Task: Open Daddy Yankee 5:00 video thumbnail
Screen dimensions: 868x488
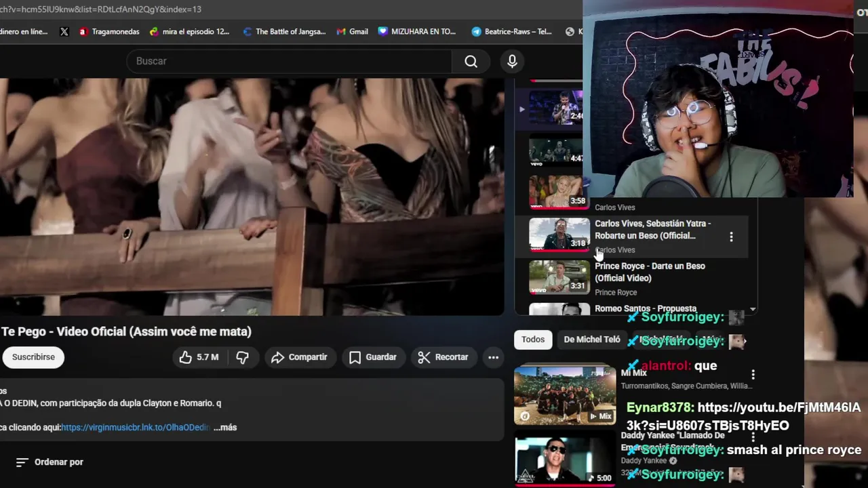Action: pyautogui.click(x=565, y=460)
